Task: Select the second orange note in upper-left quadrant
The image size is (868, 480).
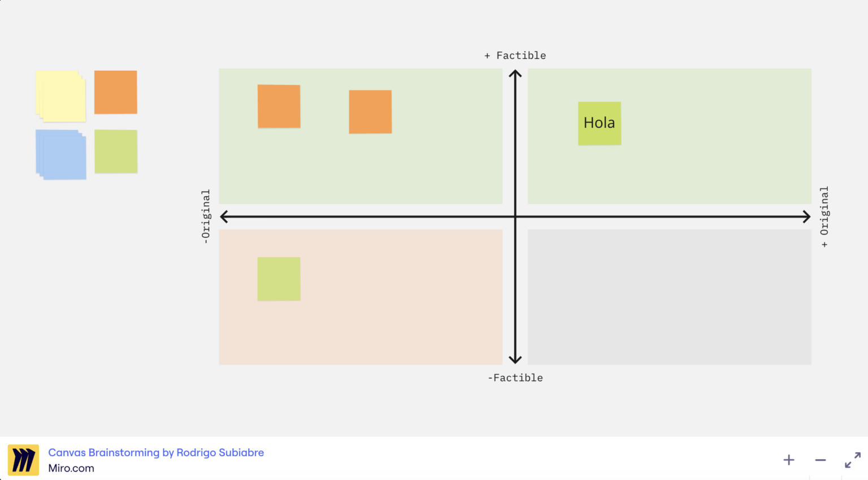Action: [370, 111]
